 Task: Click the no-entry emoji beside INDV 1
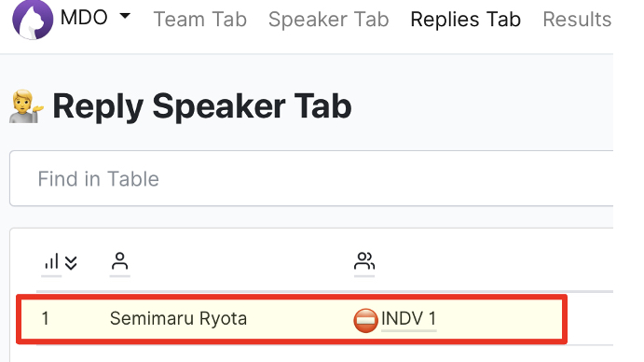pos(365,320)
